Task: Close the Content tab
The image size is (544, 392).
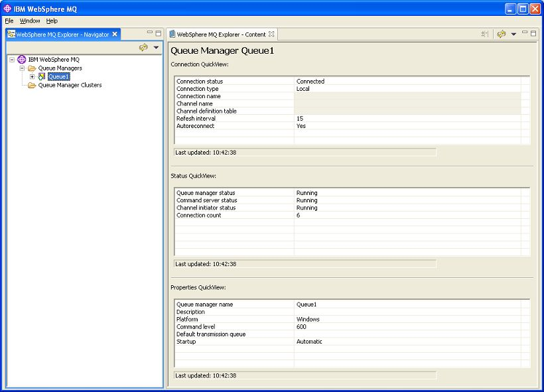Action: coord(271,34)
